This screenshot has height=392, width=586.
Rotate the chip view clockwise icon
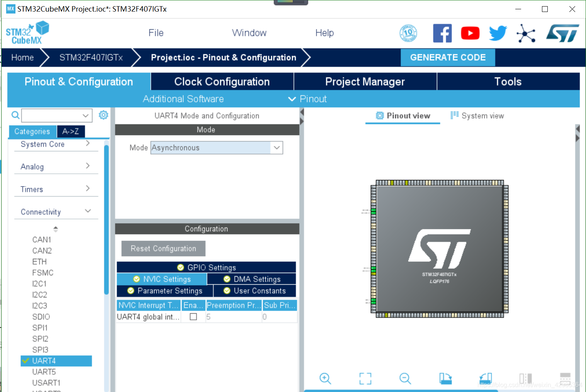445,378
